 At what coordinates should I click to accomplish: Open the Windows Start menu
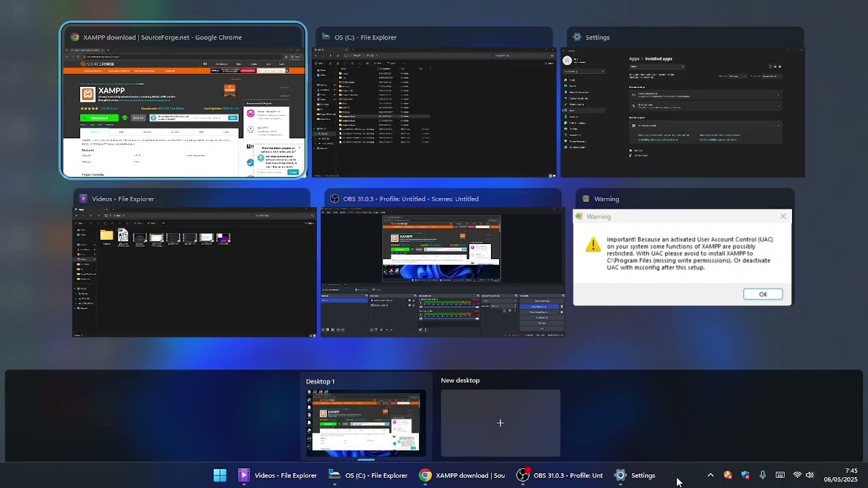pyautogui.click(x=220, y=475)
